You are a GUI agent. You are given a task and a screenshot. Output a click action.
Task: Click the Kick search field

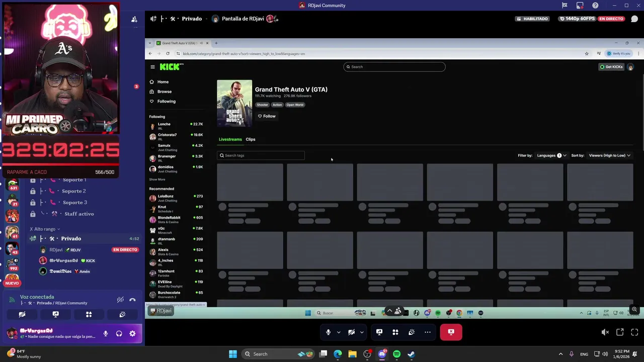(394, 67)
